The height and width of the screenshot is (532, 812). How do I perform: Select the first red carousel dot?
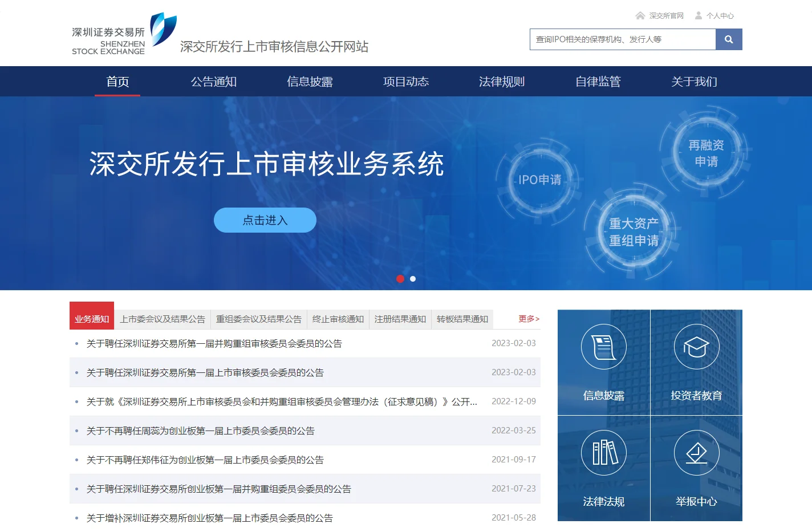pyautogui.click(x=400, y=279)
